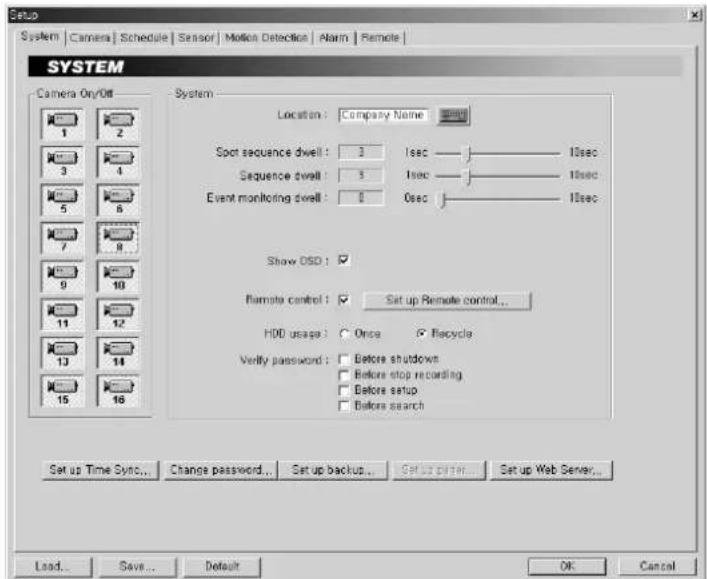Image resolution: width=707 pixels, height=579 pixels.
Task: Confirm setup with OK button
Action: point(567,566)
